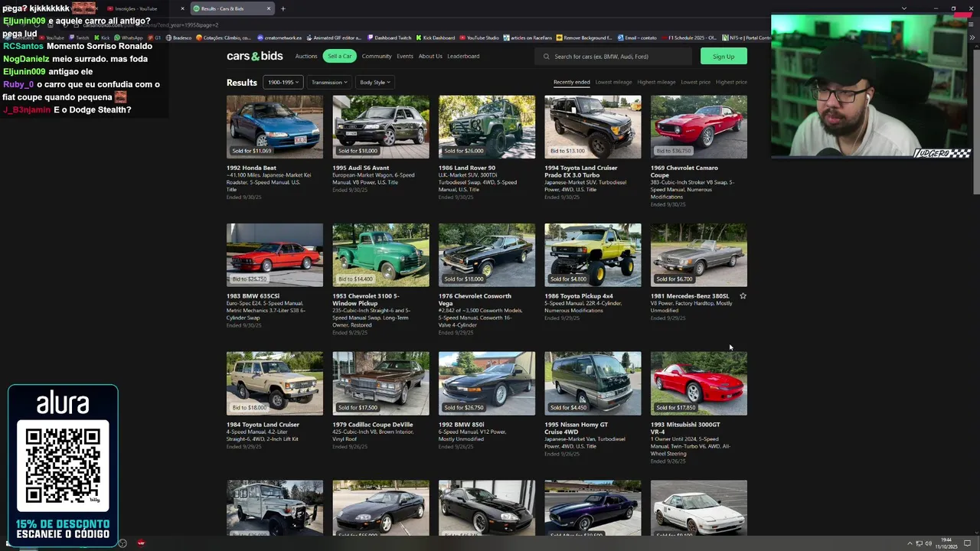Image resolution: width=980 pixels, height=551 pixels.
Task: Click the 1992 Honda Beat title link
Action: 251,168
